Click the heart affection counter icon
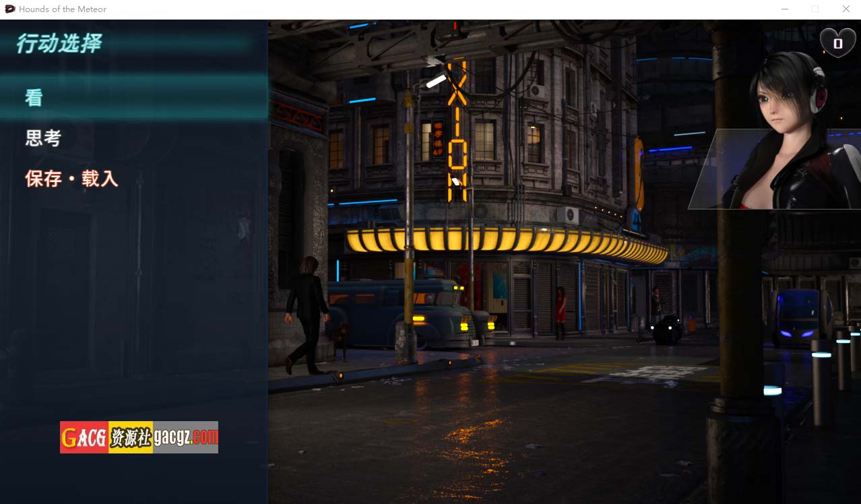Image resolution: width=861 pixels, height=504 pixels. coord(837,43)
